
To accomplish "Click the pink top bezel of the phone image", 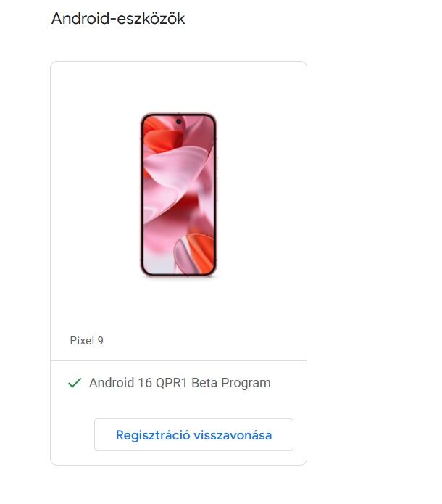I will pyautogui.click(x=178, y=114).
